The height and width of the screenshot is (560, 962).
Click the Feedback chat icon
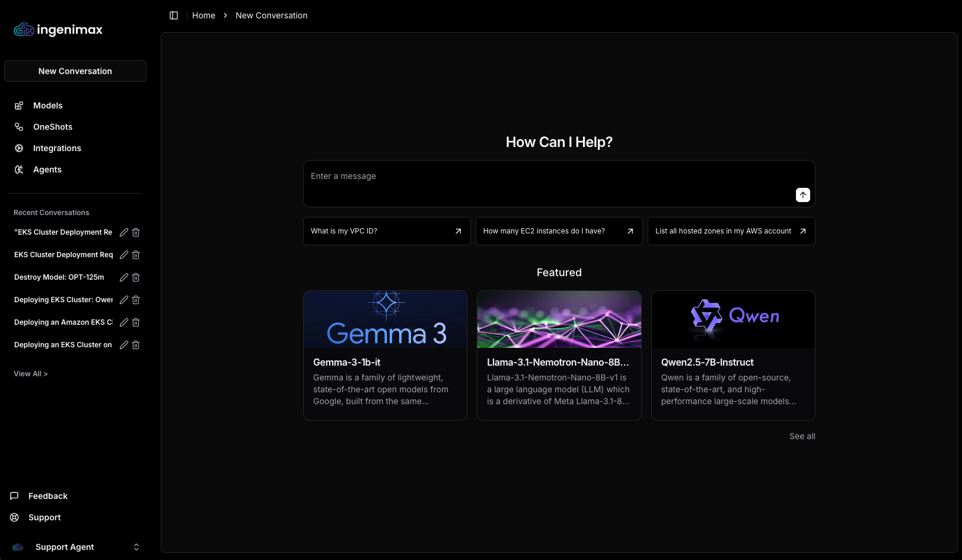[14, 496]
